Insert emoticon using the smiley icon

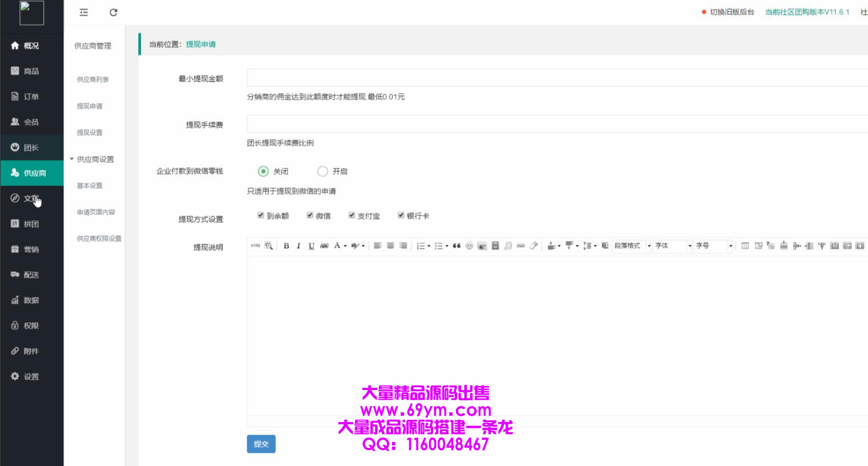tap(469, 246)
